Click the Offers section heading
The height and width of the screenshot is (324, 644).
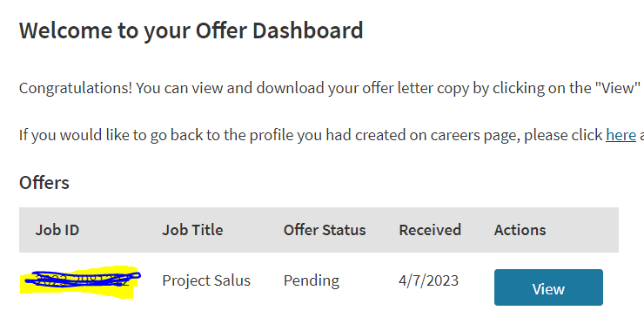44,183
